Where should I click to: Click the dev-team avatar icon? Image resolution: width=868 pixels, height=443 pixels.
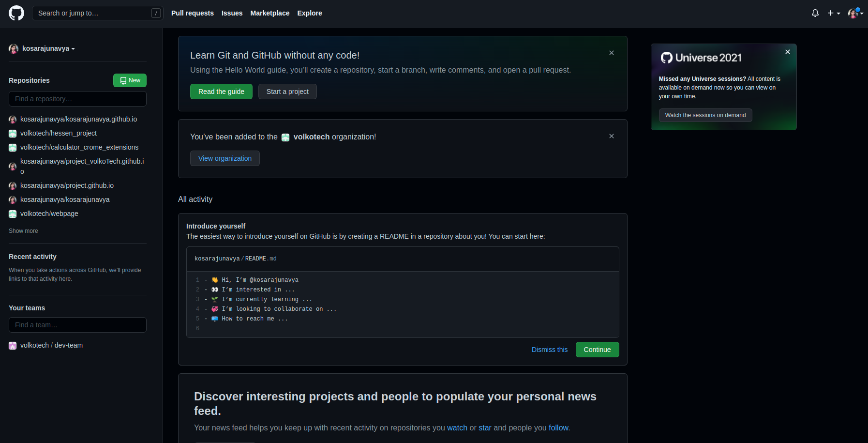13,346
